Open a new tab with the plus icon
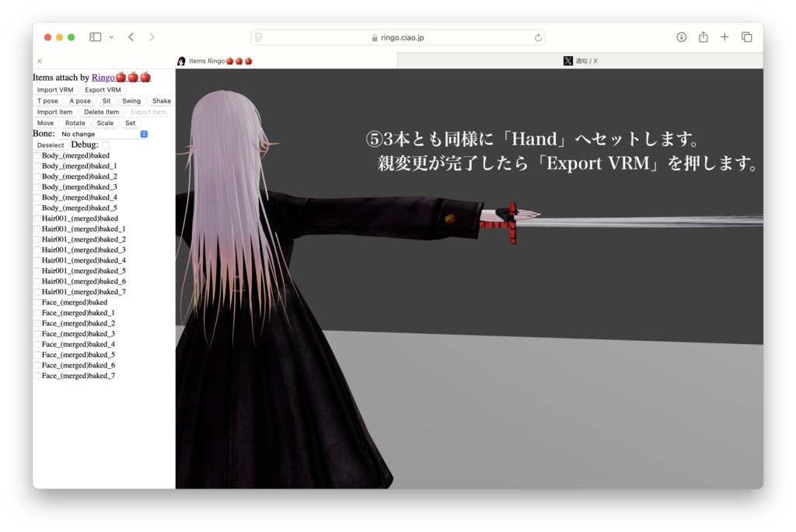Viewport: 796px width, 532px height. (724, 37)
